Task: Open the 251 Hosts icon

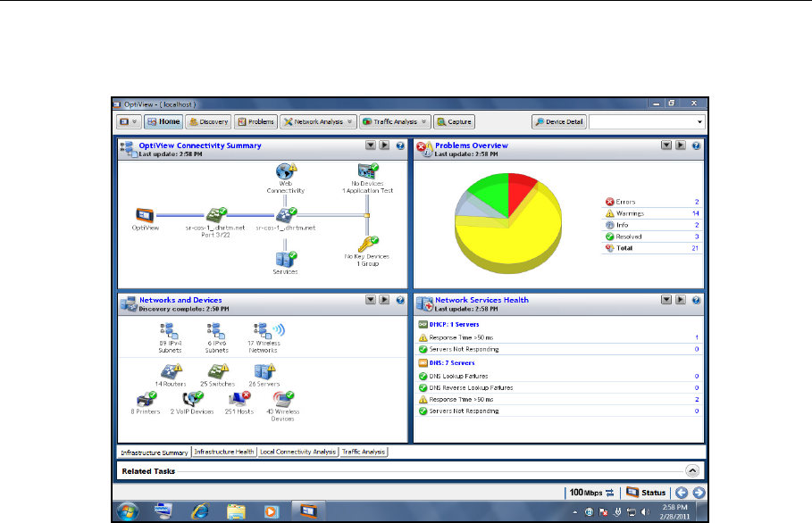Action: [239, 399]
